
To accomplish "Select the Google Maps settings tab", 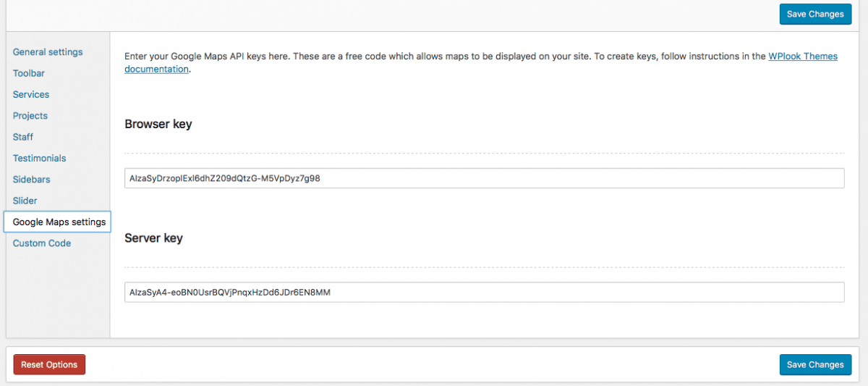I will click(59, 222).
